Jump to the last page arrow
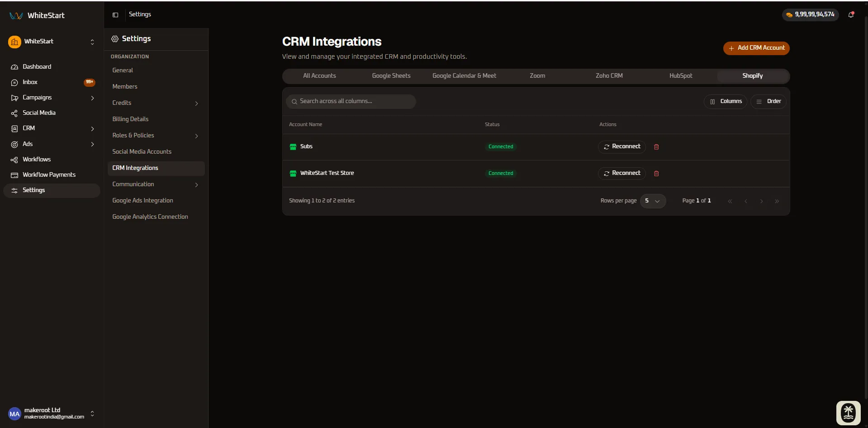The height and width of the screenshot is (428, 868). (777, 201)
